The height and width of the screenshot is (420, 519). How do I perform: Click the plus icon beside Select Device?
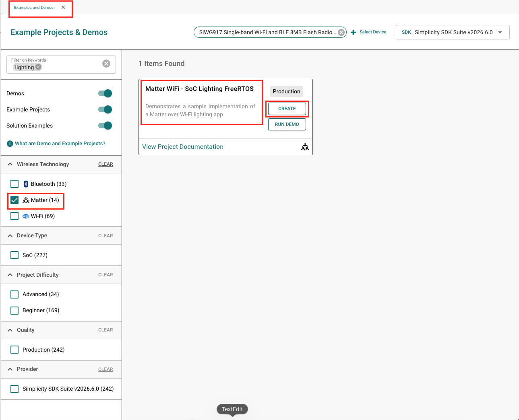(x=354, y=32)
